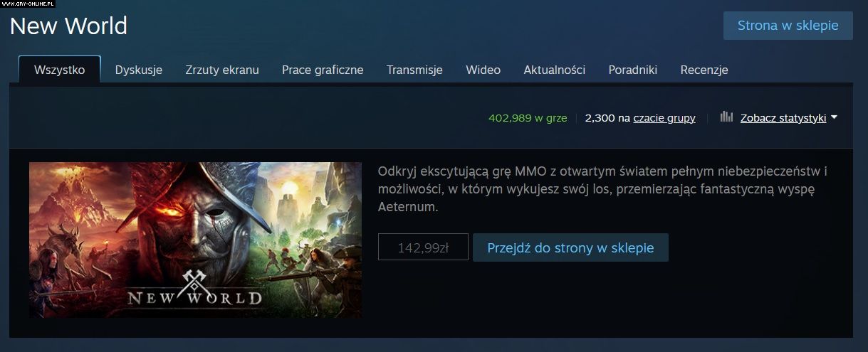Expand the Zobacz statystyki dropdown arrow
Image resolution: width=868 pixels, height=352 pixels.
tap(834, 118)
